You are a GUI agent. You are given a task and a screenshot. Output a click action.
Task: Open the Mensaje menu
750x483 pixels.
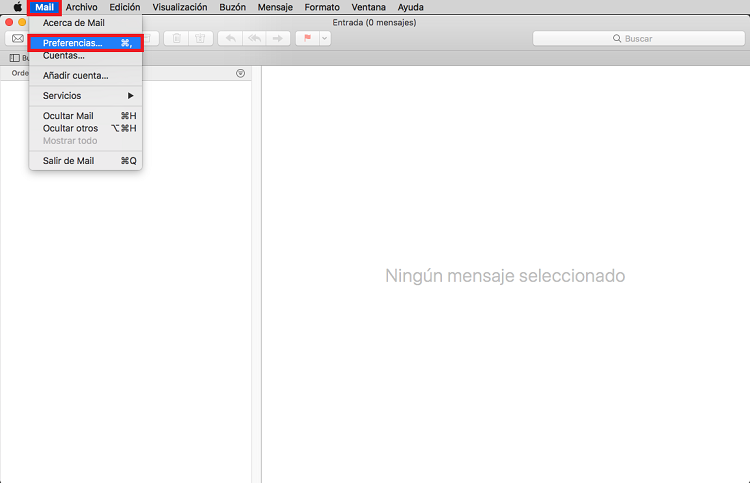275,7
